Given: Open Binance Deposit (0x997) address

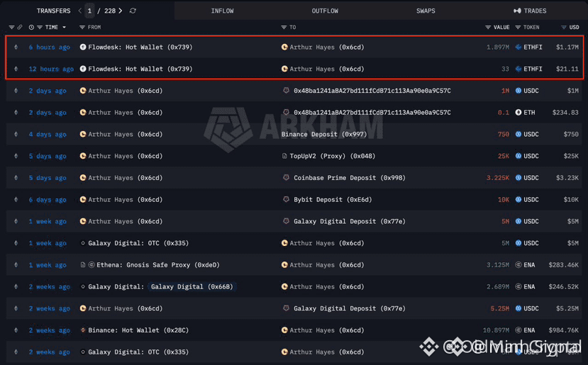Looking at the screenshot, I should (324, 134).
